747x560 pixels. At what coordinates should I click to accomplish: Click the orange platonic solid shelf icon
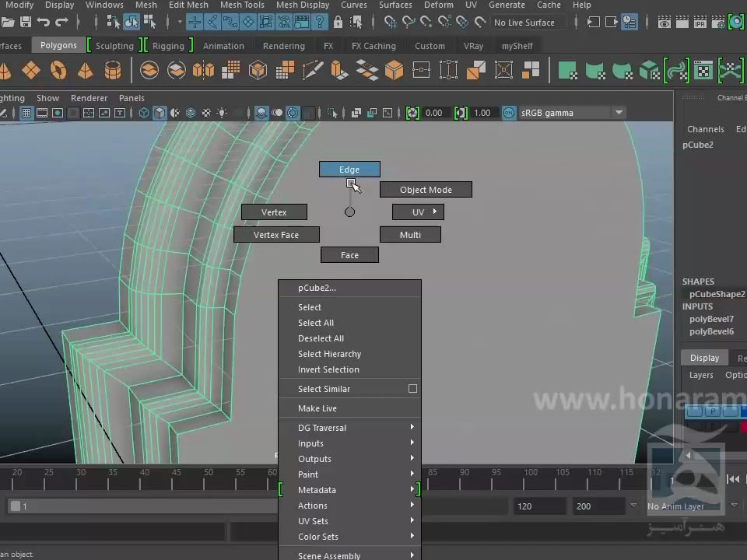(31, 71)
